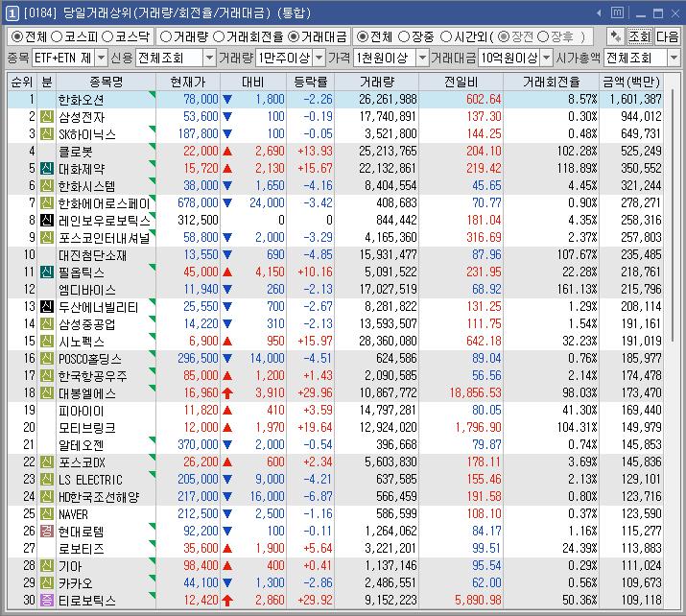Click the down arrow icon for 한화오션

tap(227, 100)
